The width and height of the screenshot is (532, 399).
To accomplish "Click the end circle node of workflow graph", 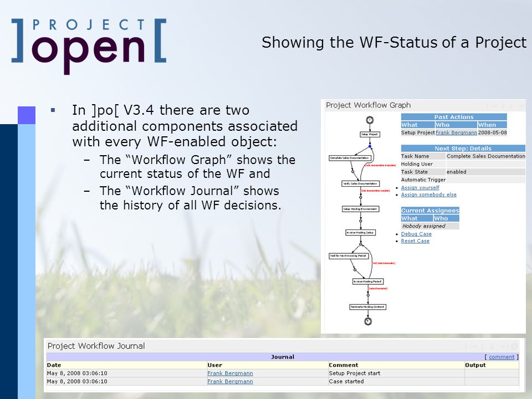I will (x=368, y=321).
